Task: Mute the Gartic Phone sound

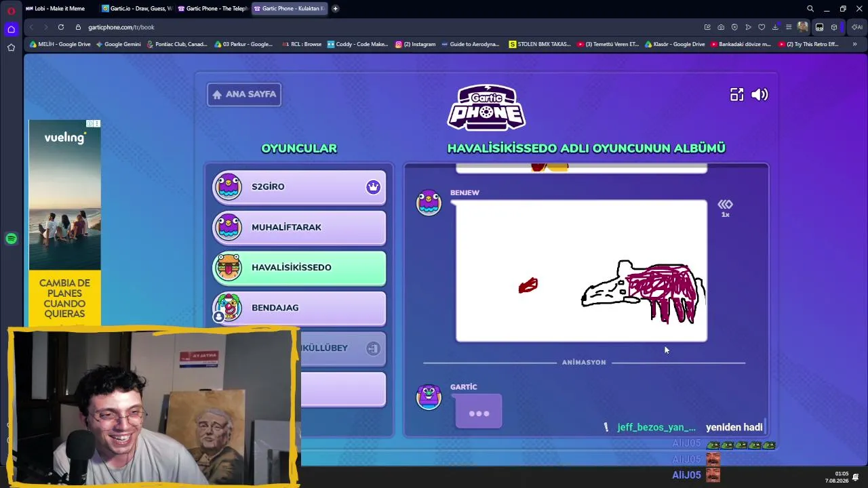Action: coord(759,95)
